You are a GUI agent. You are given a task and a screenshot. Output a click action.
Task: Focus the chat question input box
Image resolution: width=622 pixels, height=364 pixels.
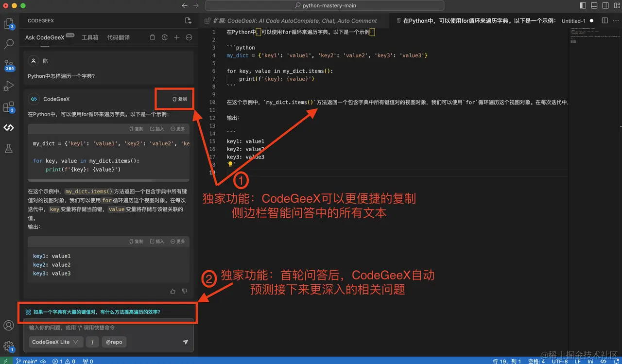point(109,328)
